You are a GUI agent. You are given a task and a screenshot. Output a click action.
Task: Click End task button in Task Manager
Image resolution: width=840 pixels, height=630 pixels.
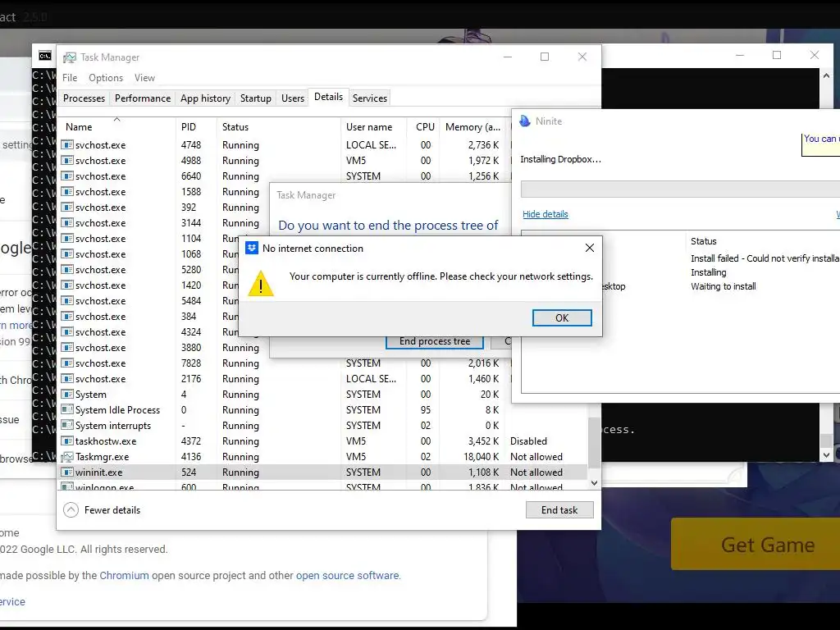pyautogui.click(x=559, y=510)
